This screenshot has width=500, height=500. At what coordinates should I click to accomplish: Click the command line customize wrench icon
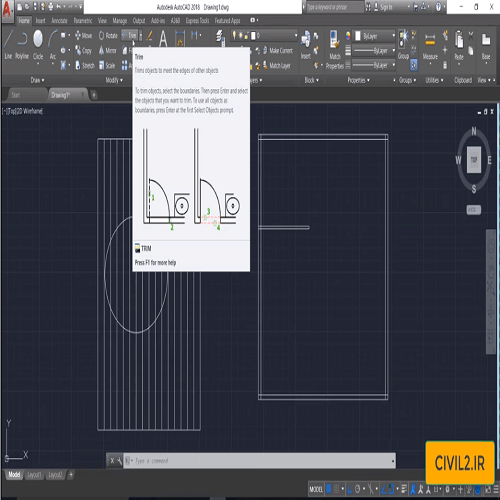pos(120,461)
